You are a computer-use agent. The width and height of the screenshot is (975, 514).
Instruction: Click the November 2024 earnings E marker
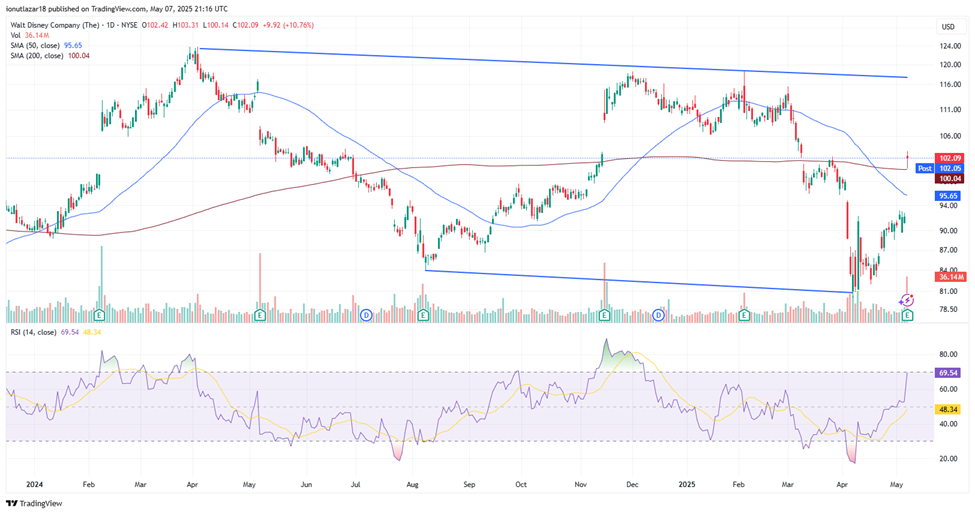coord(605,315)
